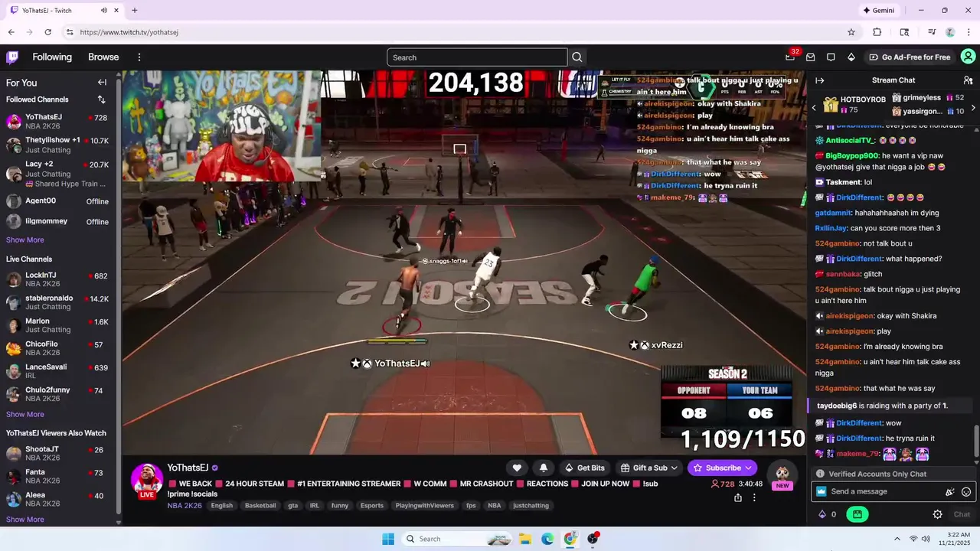Select the Esports tag

coord(372,506)
